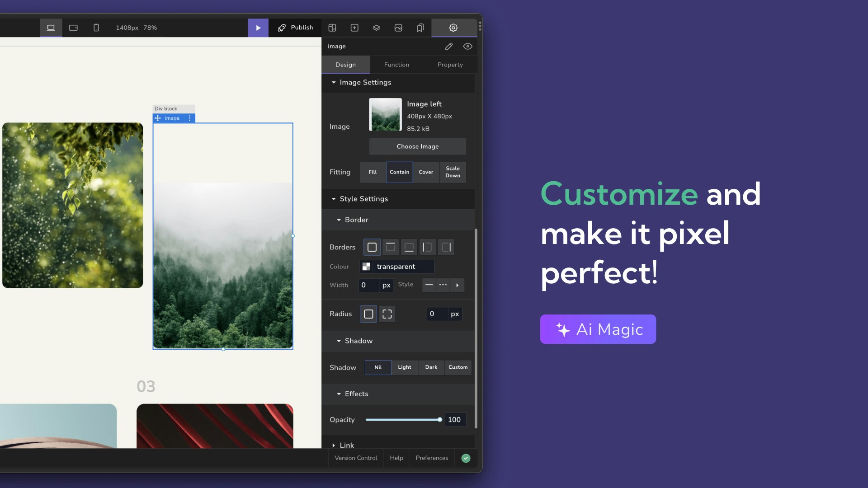
Task: Open the Help menu
Action: 396,458
